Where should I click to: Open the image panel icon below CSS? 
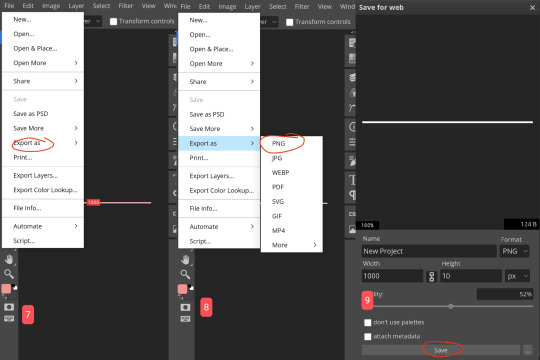(352, 229)
